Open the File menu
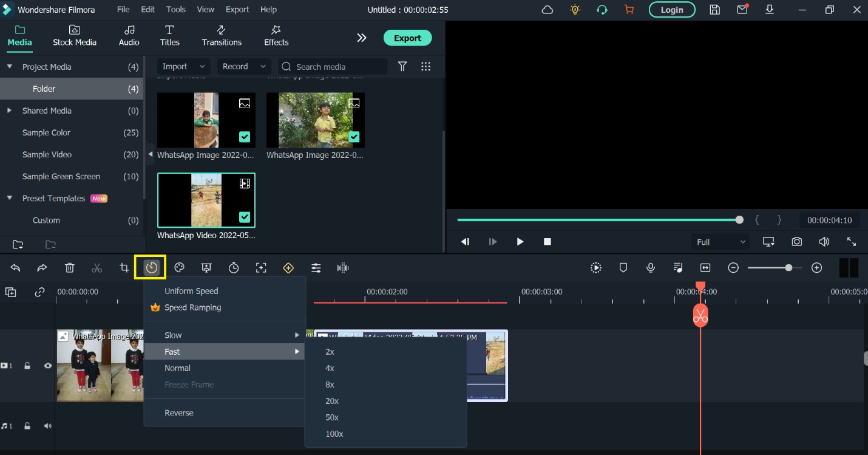868x455 pixels. (123, 10)
